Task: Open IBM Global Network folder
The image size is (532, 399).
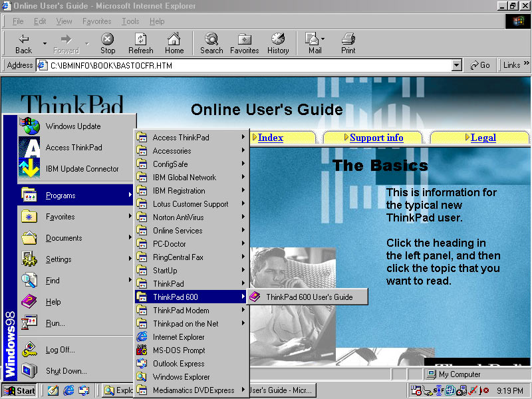Action: pos(192,177)
